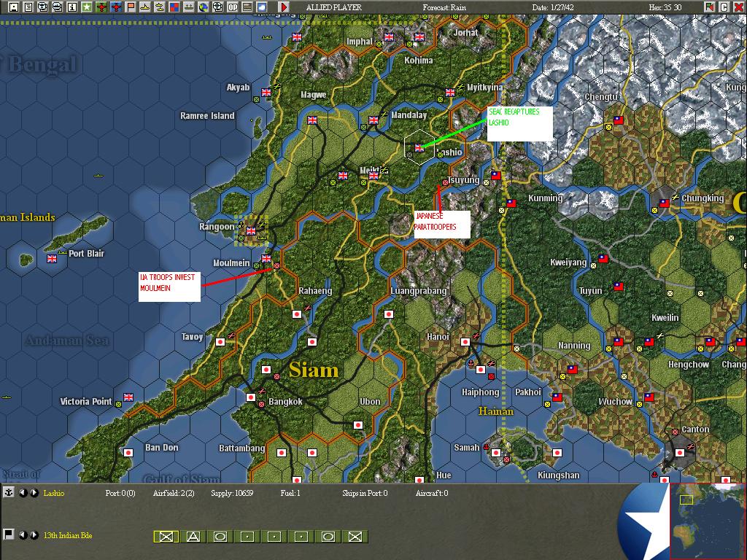The image size is (747, 560).
Task: Click the Chinese flag at Kunming
Action: (511, 204)
